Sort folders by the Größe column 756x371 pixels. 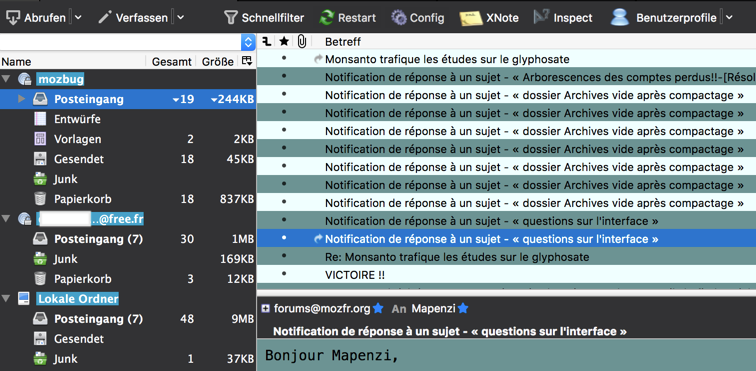click(x=217, y=62)
